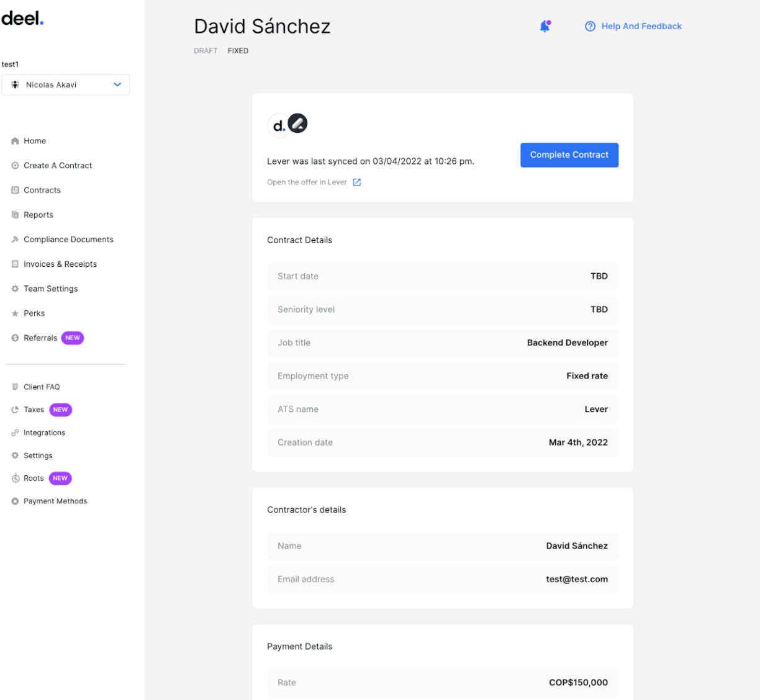
Task: Open Team Settings
Action: coord(51,289)
